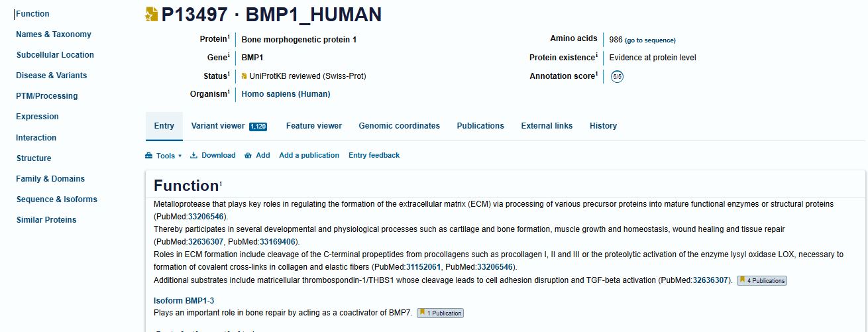This screenshot has width=868, height=332.
Task: Jump to PTM/Processing in the sidebar
Action: (47, 96)
